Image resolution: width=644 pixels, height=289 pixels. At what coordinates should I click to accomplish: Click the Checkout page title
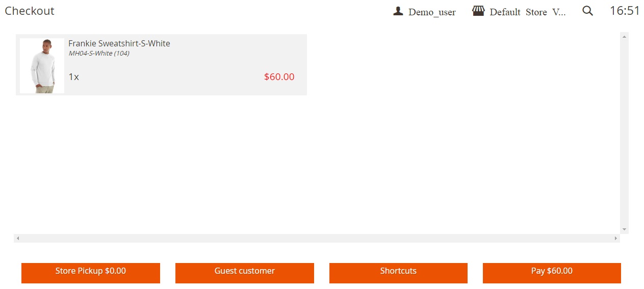(30, 11)
